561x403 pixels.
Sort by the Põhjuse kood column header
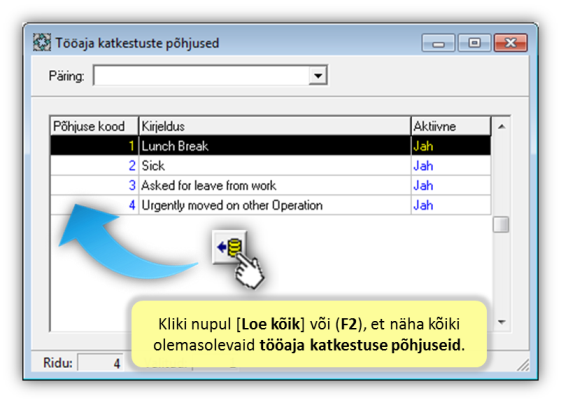pyautogui.click(x=94, y=126)
